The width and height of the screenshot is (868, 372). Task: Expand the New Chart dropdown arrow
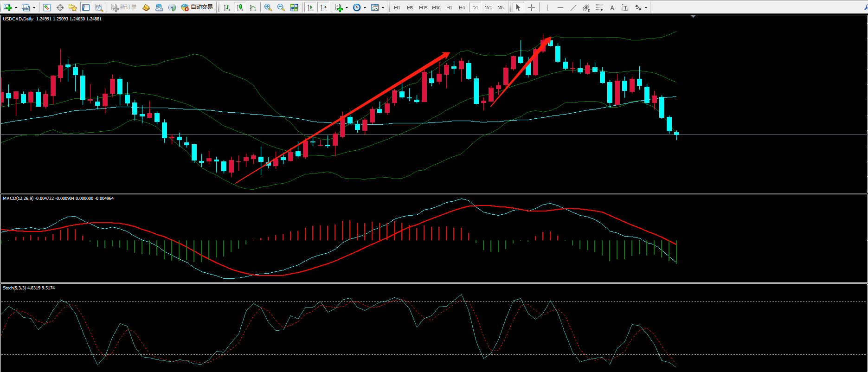coord(16,7)
